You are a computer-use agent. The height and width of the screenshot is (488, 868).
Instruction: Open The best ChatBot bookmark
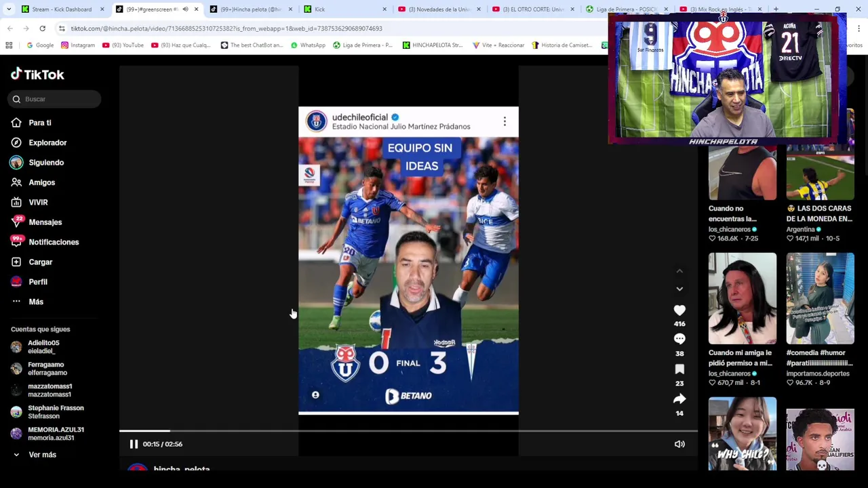pos(252,45)
